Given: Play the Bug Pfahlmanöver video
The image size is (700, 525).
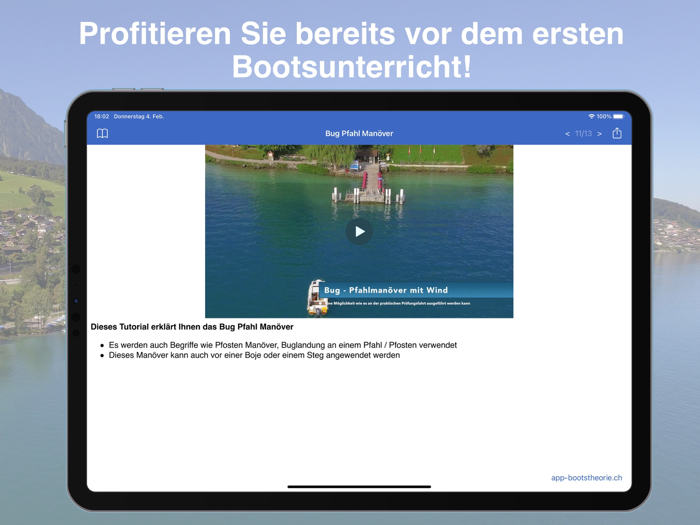Looking at the screenshot, I should pos(359,231).
